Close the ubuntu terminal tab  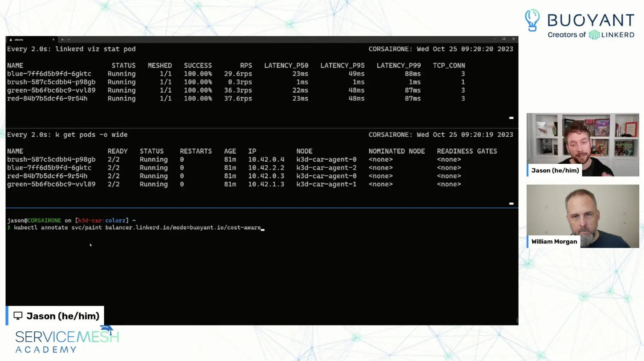point(54,39)
